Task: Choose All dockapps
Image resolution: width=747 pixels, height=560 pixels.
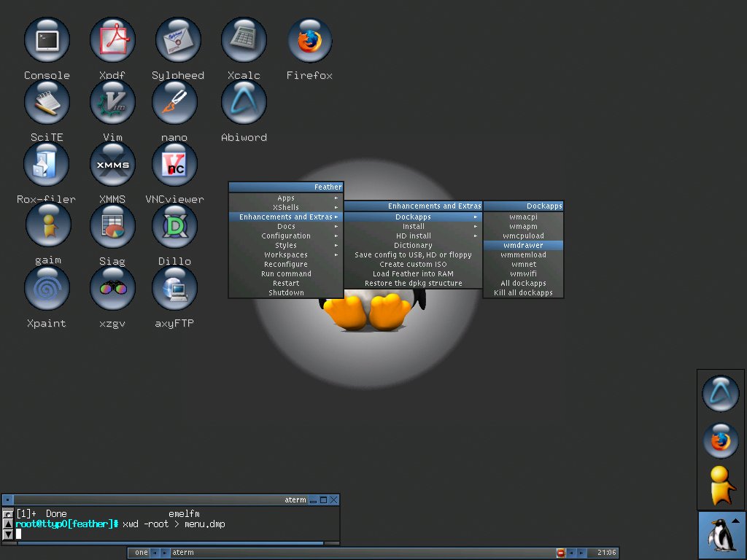Action: tap(523, 283)
